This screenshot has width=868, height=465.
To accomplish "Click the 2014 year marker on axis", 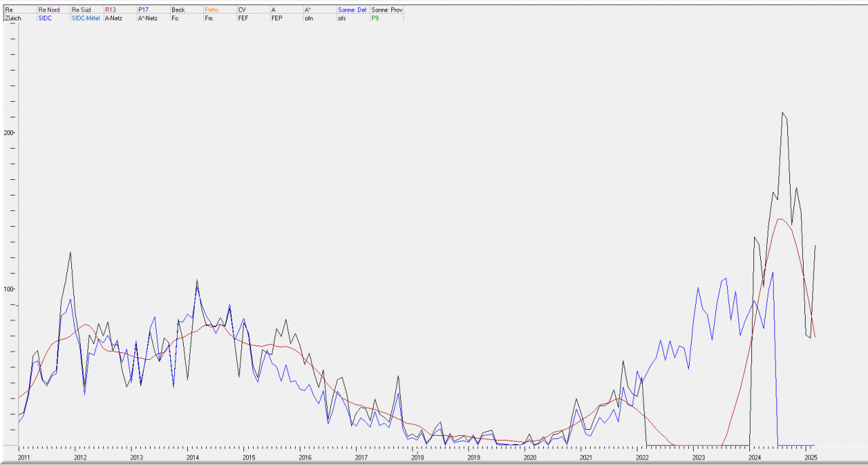I will pos(193,458).
